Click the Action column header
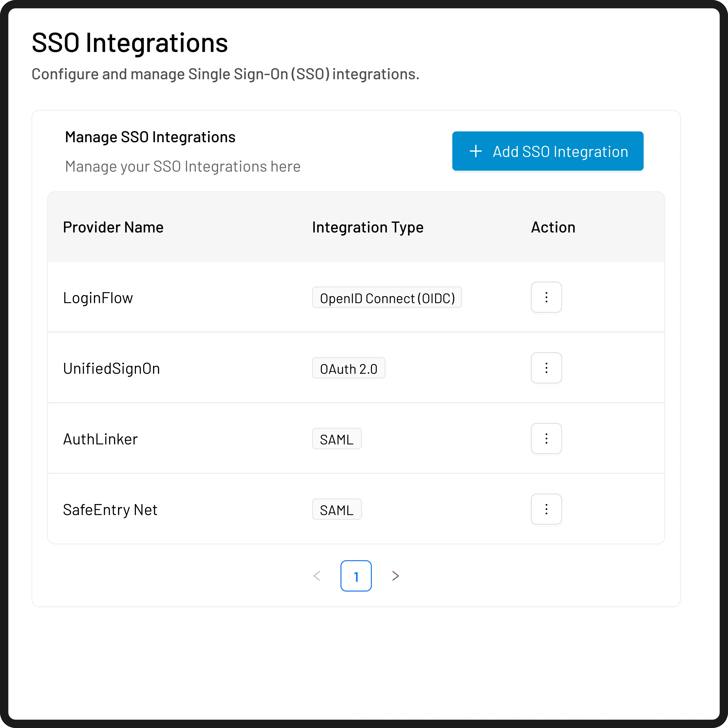The height and width of the screenshot is (728, 728). pos(553,227)
